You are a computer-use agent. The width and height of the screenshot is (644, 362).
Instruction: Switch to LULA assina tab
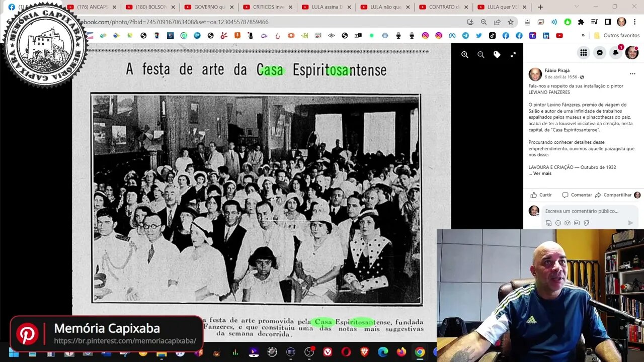[x=327, y=7]
